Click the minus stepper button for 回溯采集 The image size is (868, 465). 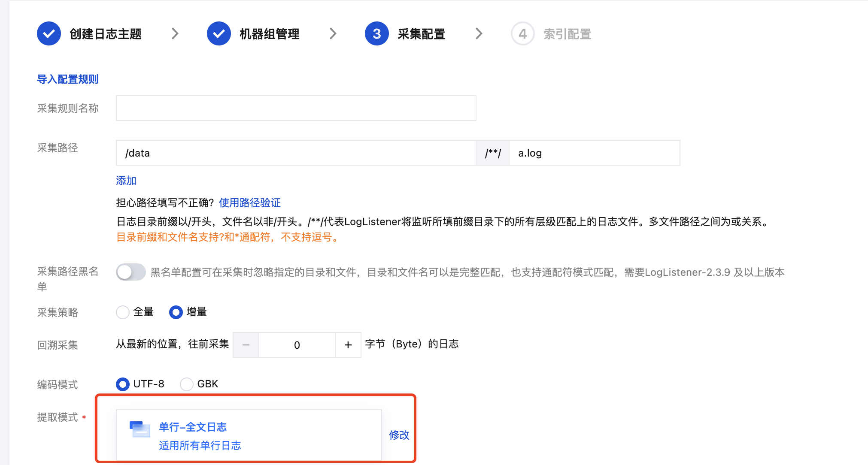tap(246, 345)
